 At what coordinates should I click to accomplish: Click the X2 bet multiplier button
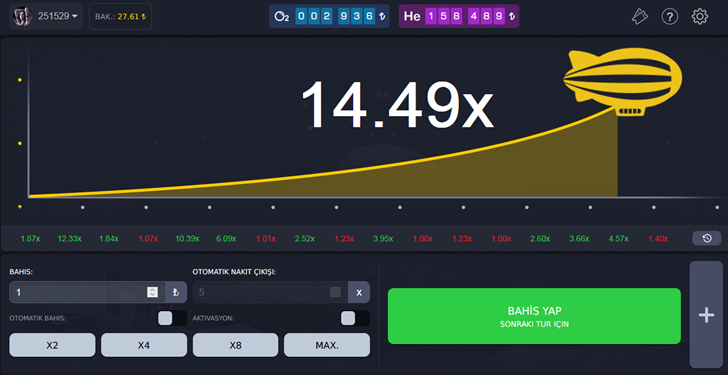(x=52, y=345)
